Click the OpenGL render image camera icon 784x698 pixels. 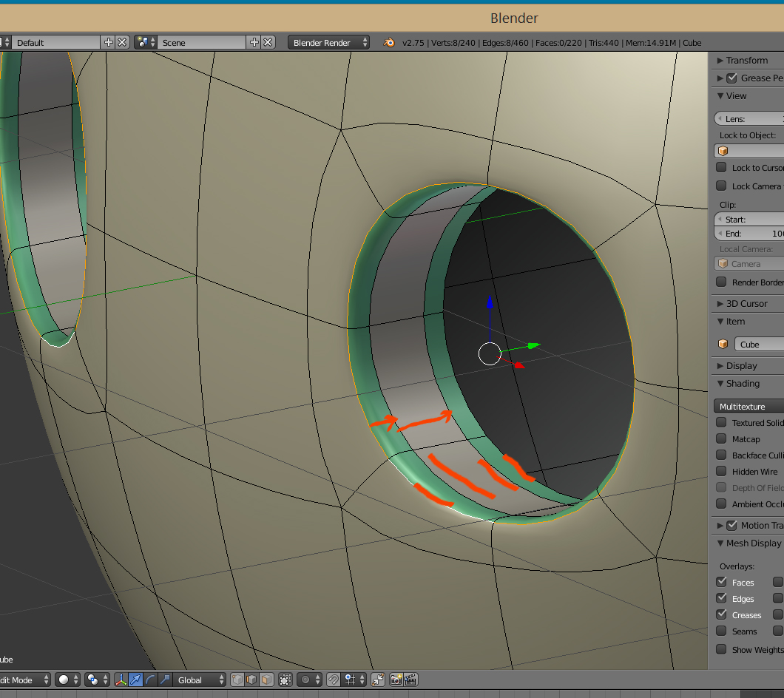coord(396,680)
